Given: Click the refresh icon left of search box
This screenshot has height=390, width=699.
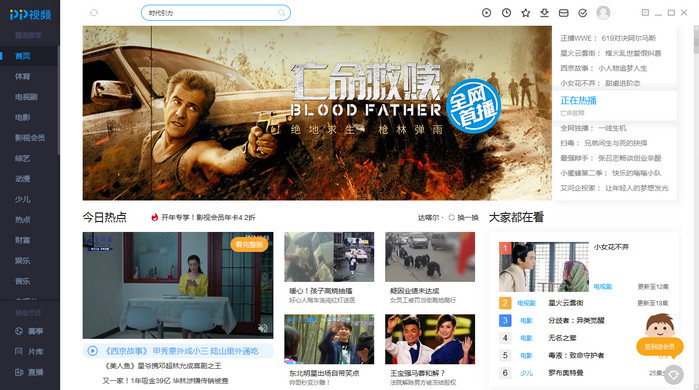Looking at the screenshot, I should pyautogui.click(x=94, y=13).
